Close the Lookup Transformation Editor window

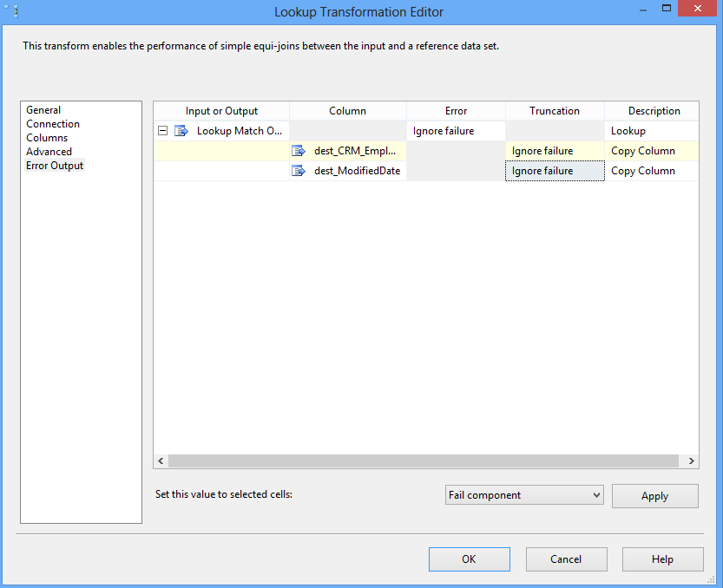click(x=698, y=9)
